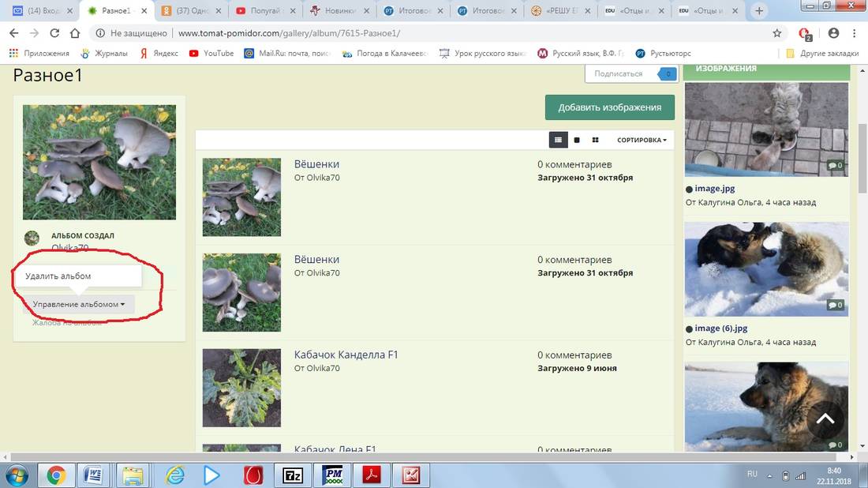Bookmark this page with star icon
The width and height of the screenshot is (868, 488).
point(777,33)
